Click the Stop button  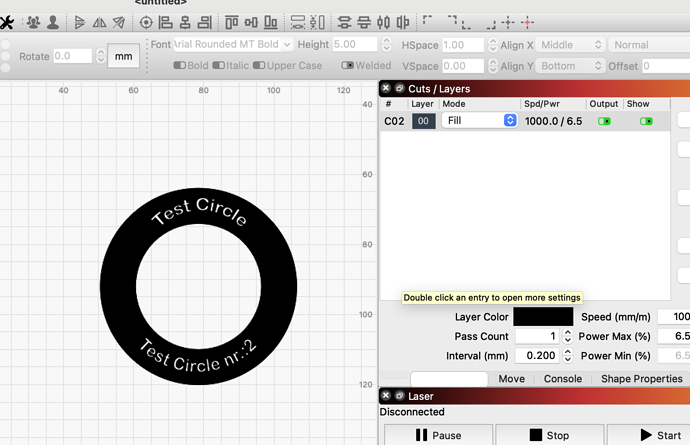[x=549, y=435]
